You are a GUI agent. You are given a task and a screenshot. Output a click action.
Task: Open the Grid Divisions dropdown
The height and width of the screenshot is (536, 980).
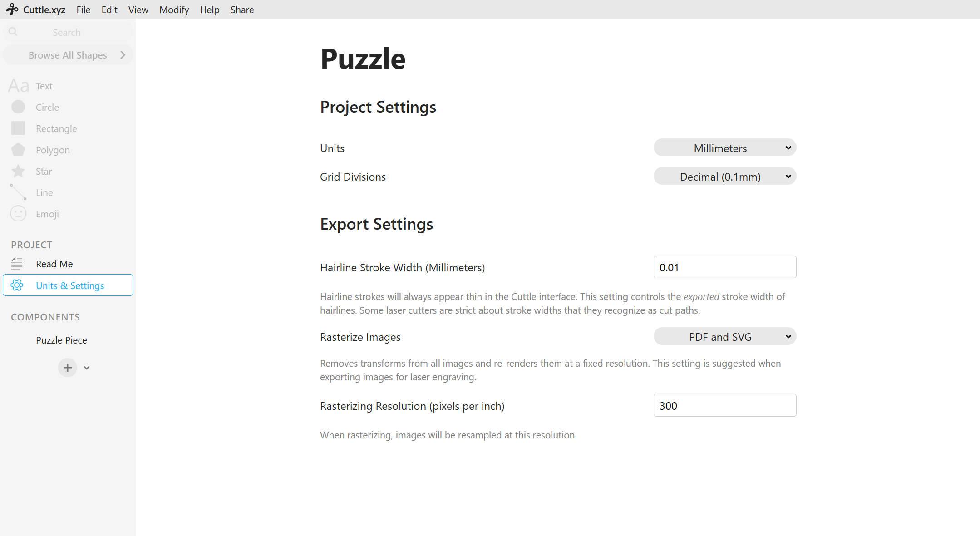tap(725, 177)
